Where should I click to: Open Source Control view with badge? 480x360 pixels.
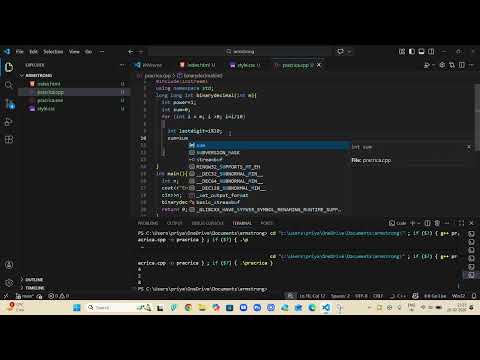coord(9,104)
